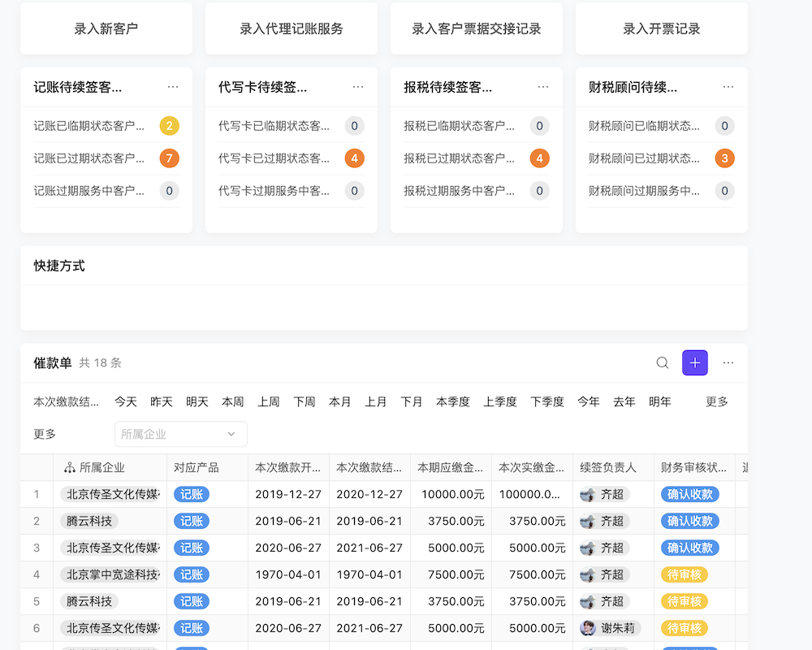Screen dimensions: 812x650
Task: Open search in the 催款单 panel
Action: click(x=662, y=363)
